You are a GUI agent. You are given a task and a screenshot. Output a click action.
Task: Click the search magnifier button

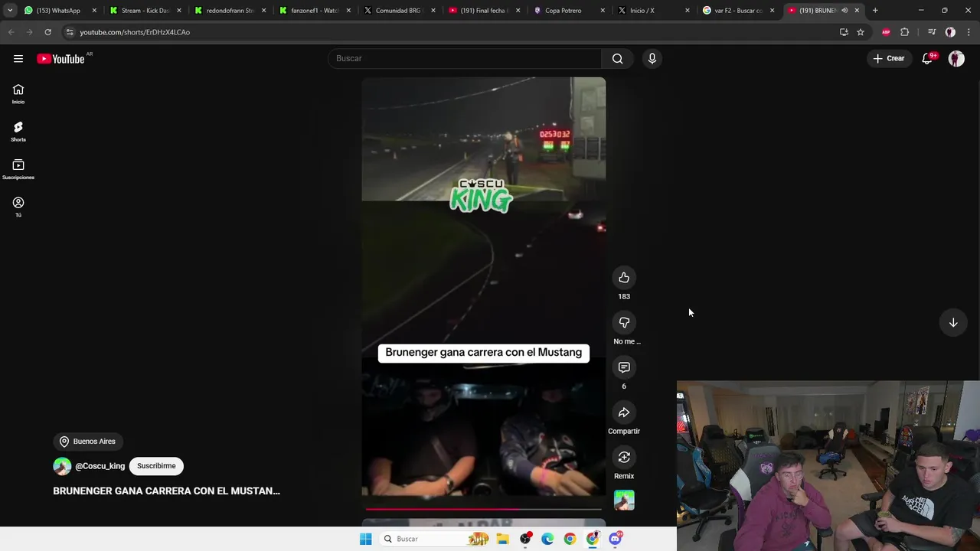coord(618,59)
